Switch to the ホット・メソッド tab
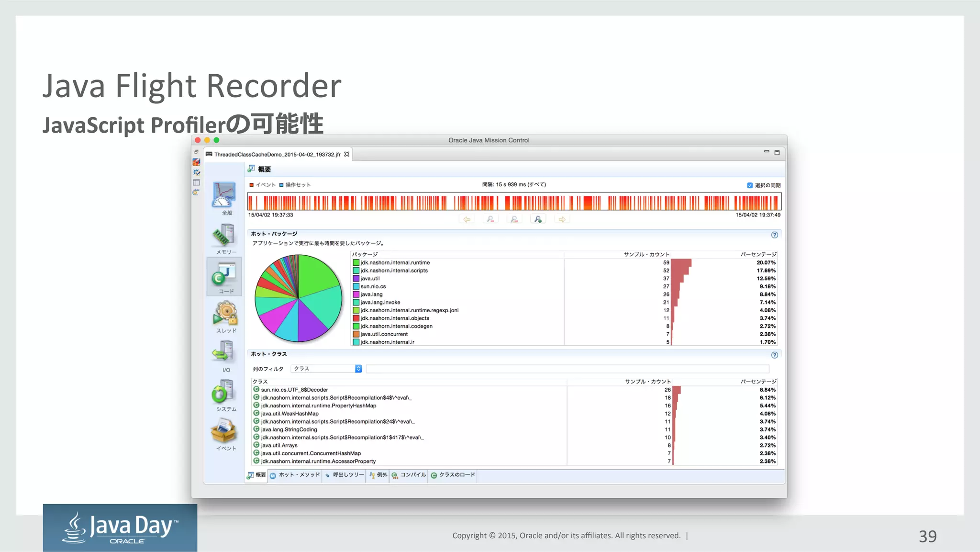Screen dimensions: 980x552 (295, 475)
